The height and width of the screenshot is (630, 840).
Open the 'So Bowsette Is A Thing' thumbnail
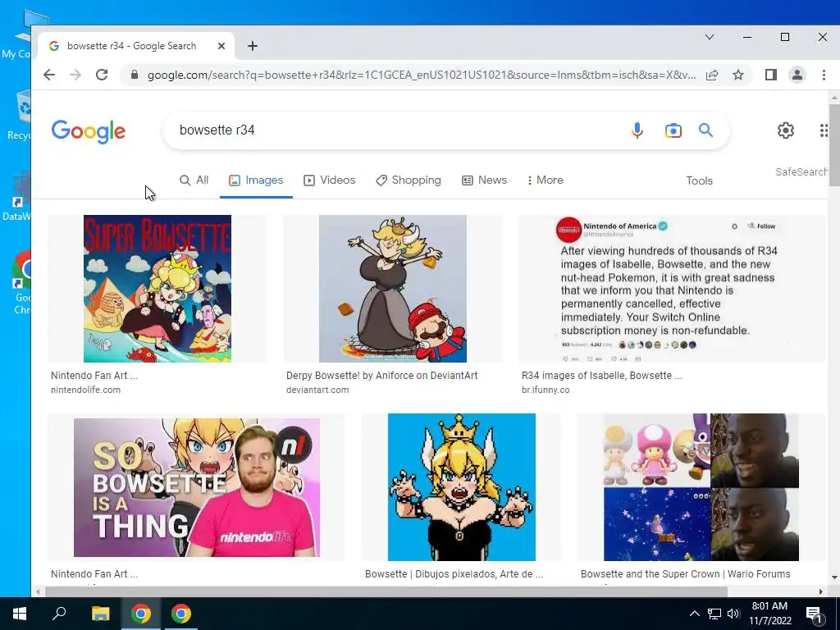(197, 487)
